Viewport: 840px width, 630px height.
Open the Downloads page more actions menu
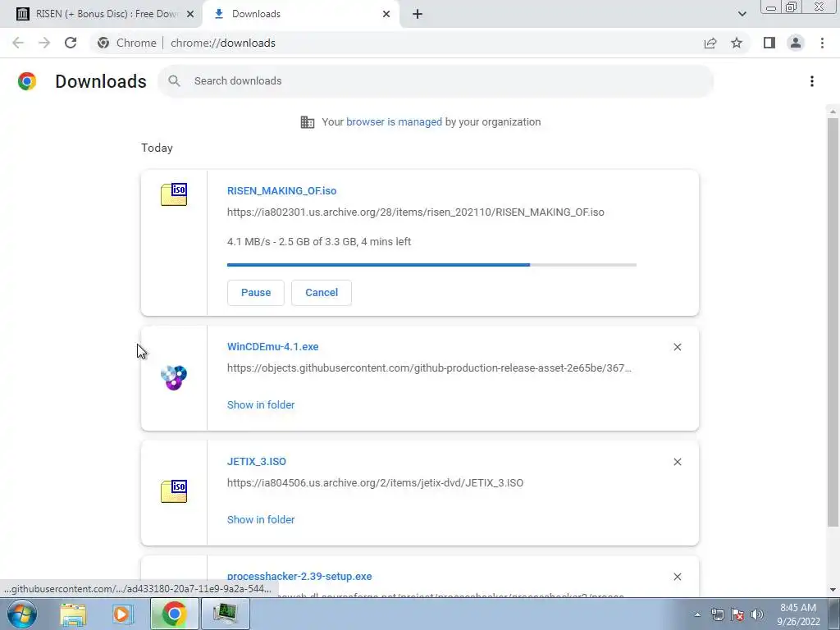[x=812, y=81]
